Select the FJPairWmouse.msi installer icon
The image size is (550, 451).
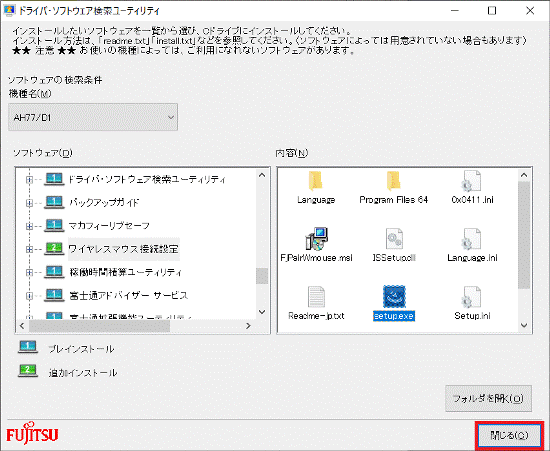click(x=316, y=239)
